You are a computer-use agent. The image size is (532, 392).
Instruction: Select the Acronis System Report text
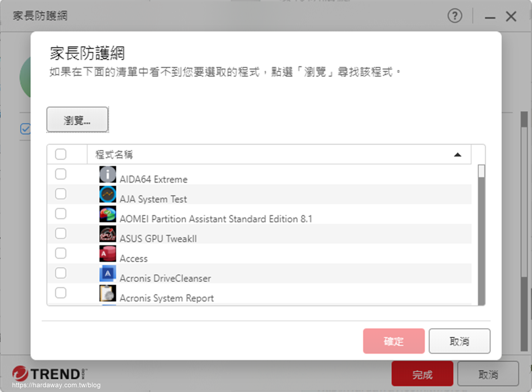(x=167, y=298)
